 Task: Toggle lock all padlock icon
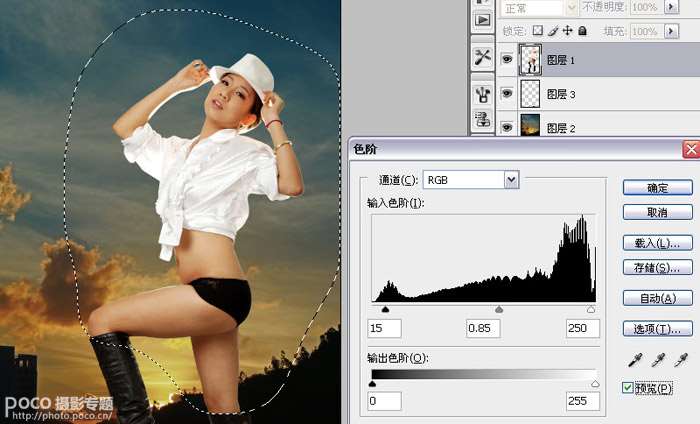click(x=582, y=30)
